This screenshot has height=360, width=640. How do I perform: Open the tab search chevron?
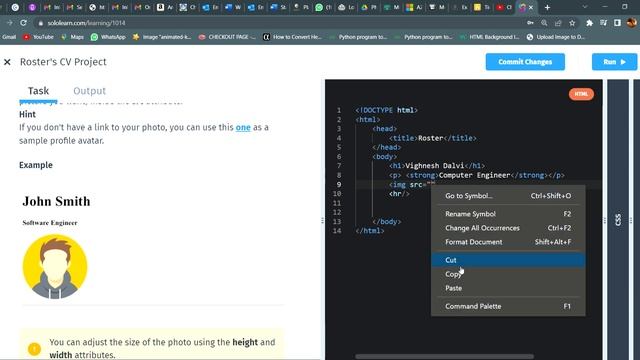[585, 7]
